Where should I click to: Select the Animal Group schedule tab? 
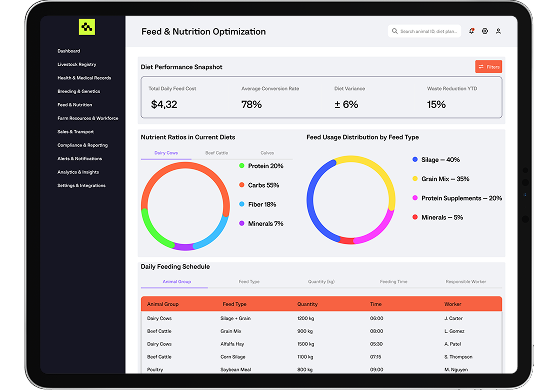tap(177, 281)
